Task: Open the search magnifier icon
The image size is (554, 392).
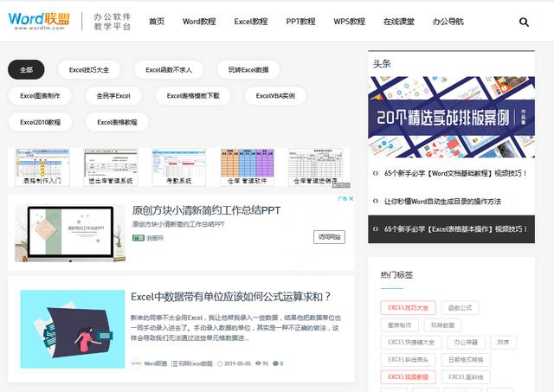Action: click(524, 22)
